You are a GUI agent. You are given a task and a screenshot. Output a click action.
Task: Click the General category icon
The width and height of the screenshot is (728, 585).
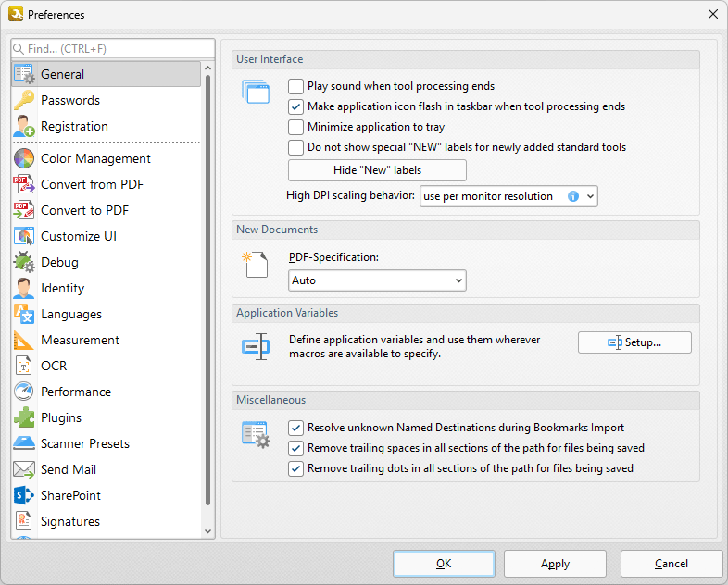pyautogui.click(x=24, y=74)
